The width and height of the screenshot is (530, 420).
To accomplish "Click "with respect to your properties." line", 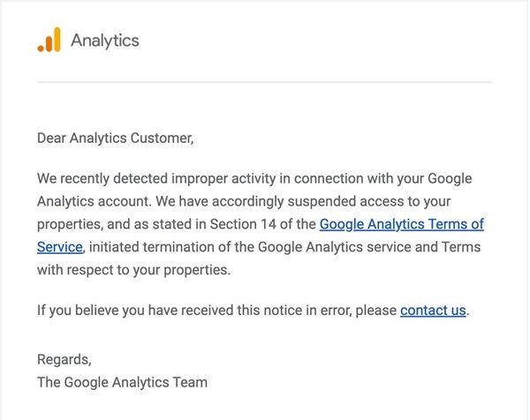I will tap(132, 270).
